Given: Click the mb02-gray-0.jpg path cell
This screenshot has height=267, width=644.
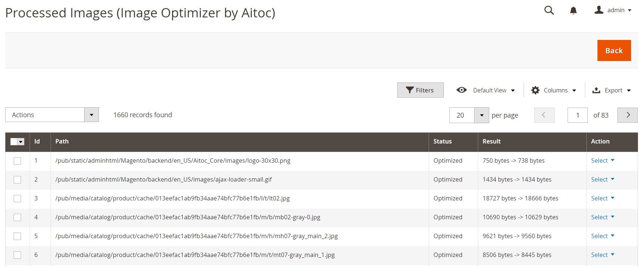Looking at the screenshot, I should (240, 217).
